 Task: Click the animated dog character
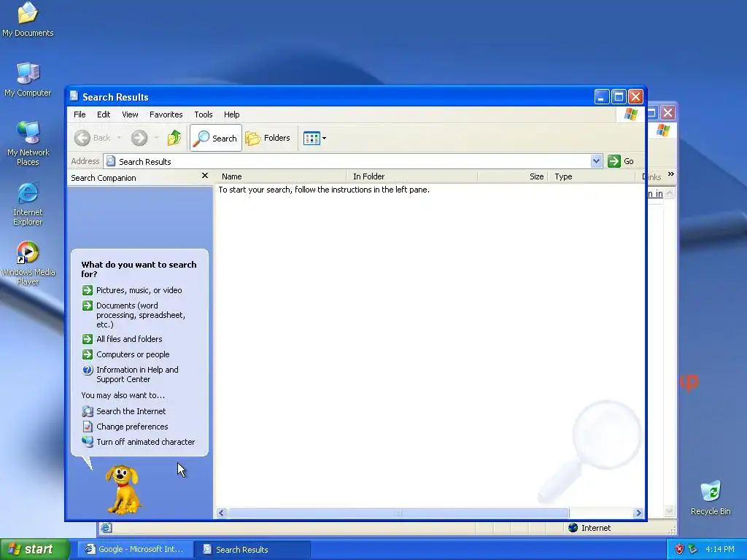tap(123, 489)
